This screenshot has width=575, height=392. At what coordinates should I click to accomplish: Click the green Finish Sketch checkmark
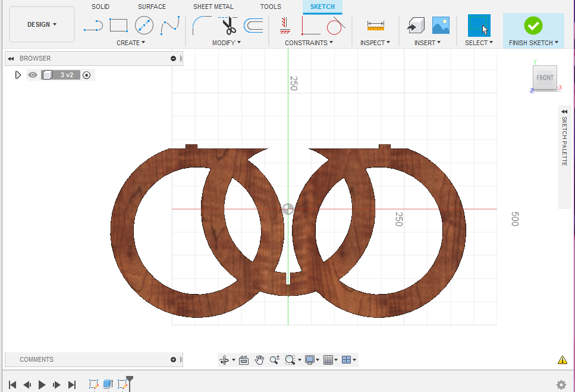(x=533, y=26)
